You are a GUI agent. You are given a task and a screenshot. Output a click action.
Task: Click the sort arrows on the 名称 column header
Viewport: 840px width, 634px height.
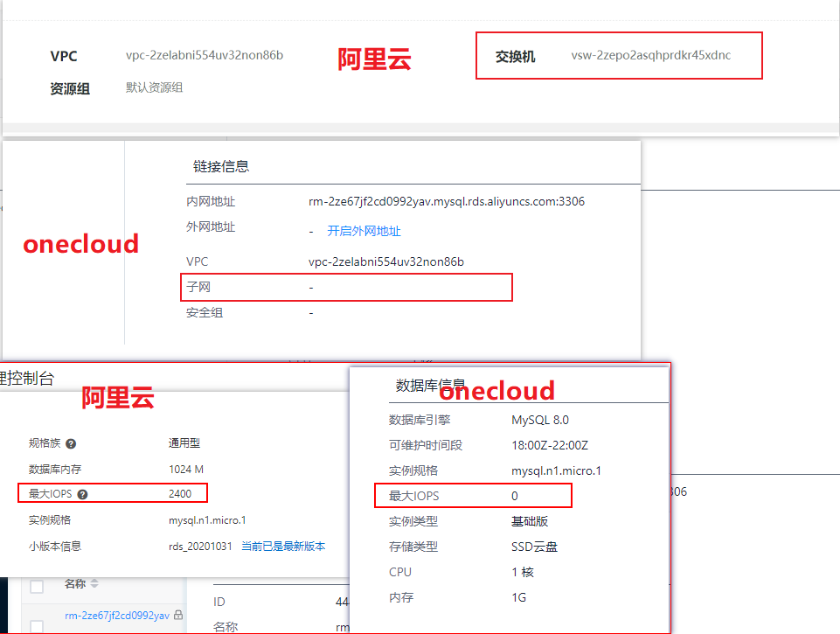[94, 583]
